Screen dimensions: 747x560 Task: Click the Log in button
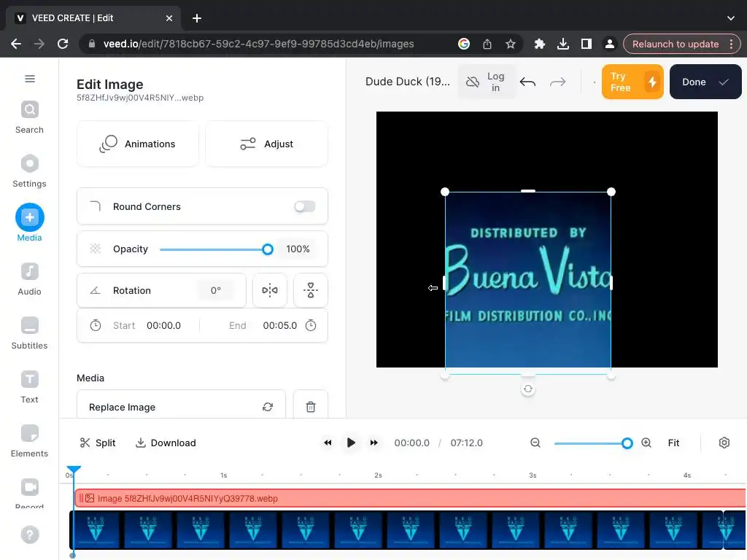[x=487, y=82]
